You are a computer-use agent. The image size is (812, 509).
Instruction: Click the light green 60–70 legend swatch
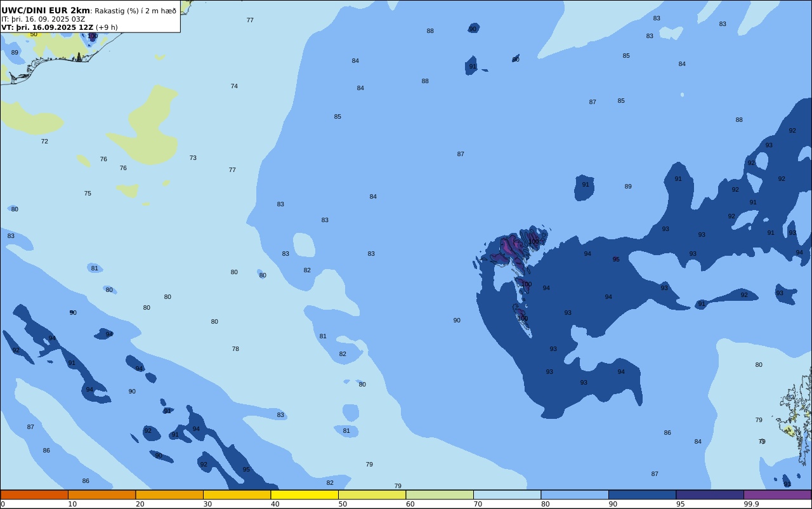coord(440,494)
